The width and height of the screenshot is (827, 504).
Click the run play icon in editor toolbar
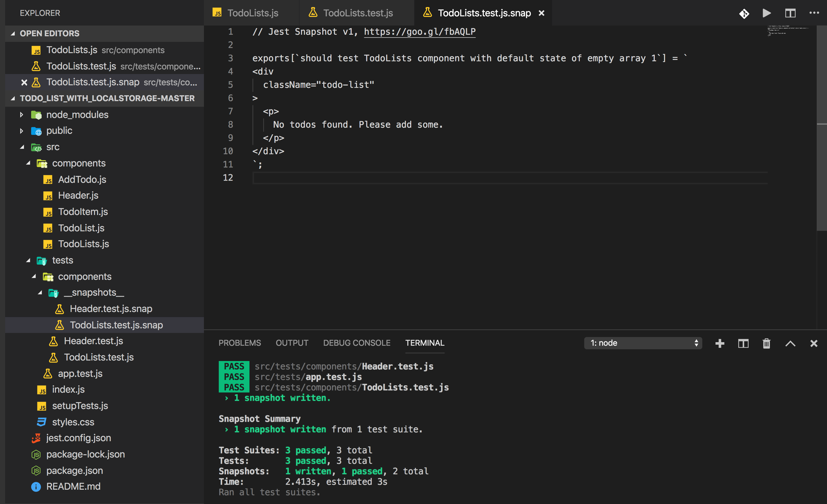767,13
